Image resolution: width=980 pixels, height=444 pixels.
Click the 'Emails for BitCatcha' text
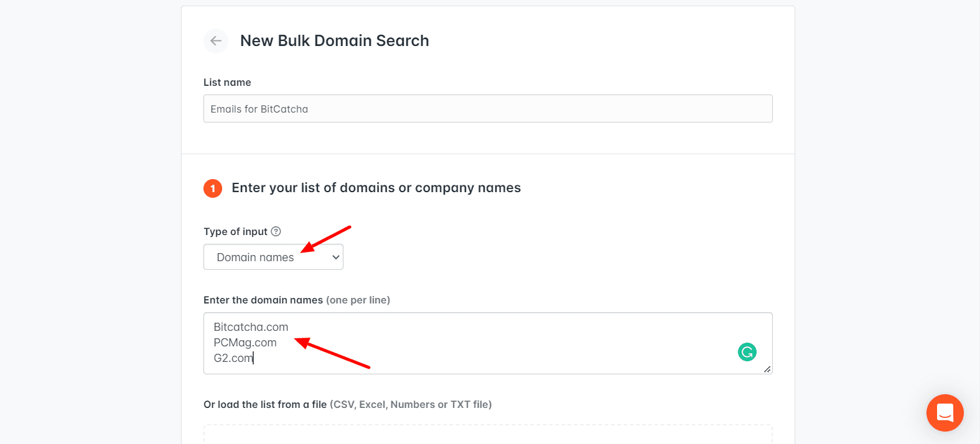[259, 109]
